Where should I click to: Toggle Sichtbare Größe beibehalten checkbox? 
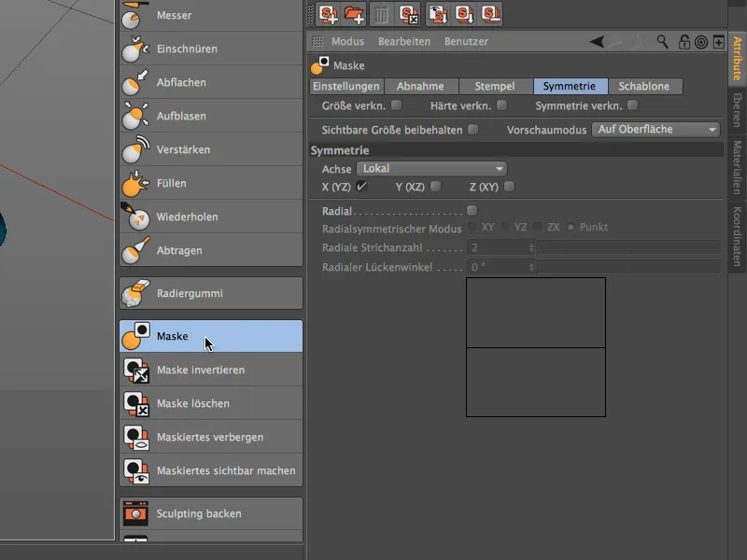[472, 129]
